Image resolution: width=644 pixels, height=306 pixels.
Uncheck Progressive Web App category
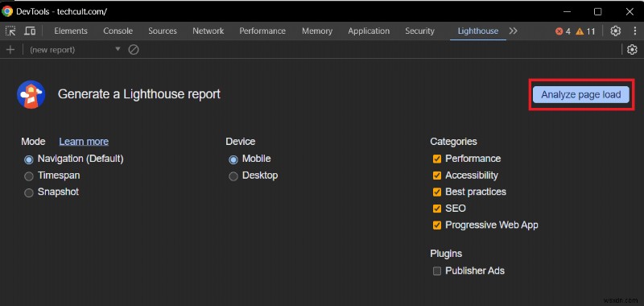click(x=437, y=225)
